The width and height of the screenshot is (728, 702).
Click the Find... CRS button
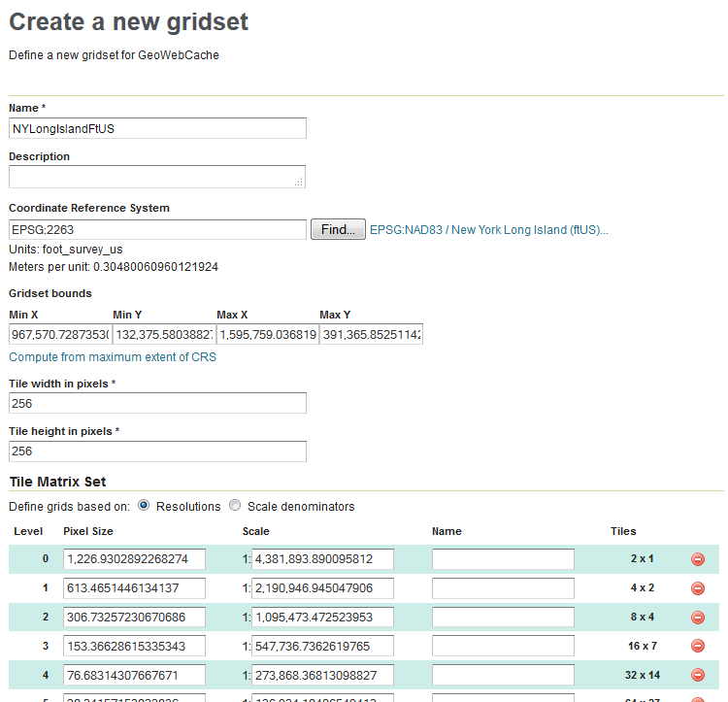tap(338, 230)
